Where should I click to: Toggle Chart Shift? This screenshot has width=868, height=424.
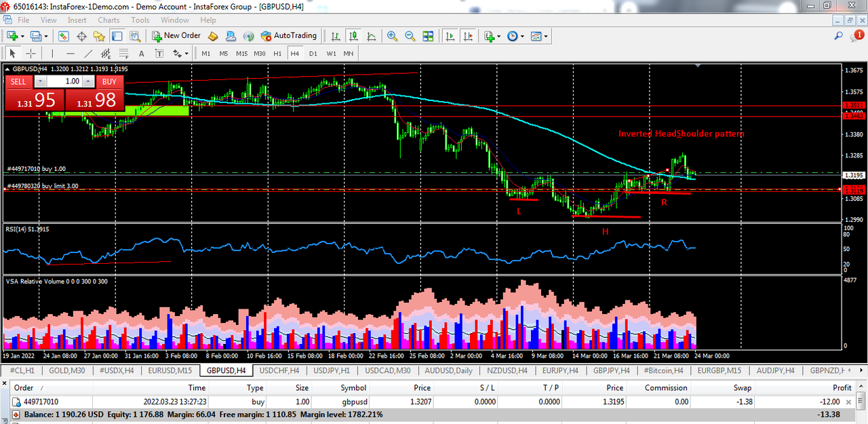[467, 36]
